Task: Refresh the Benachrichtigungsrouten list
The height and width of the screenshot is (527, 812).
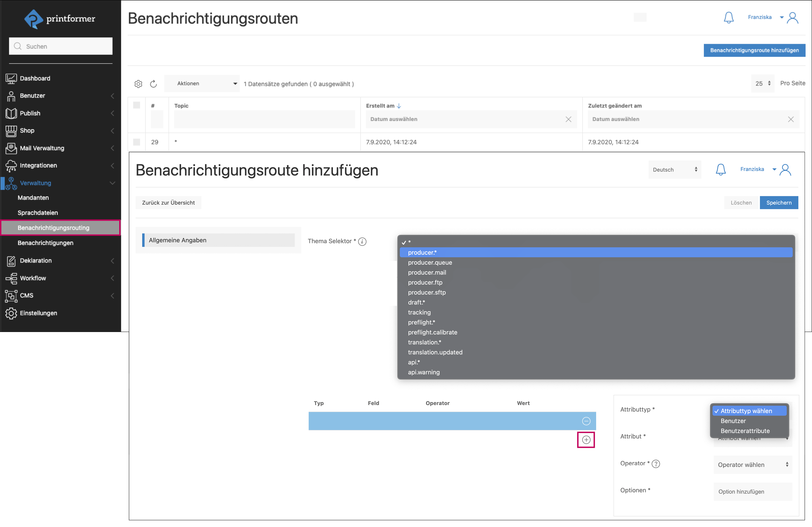Action: coord(154,83)
